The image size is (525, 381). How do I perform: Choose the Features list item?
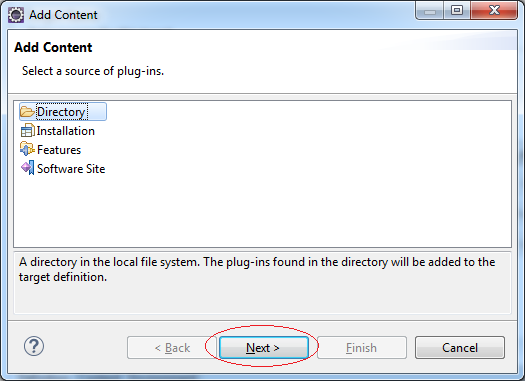(x=51, y=150)
